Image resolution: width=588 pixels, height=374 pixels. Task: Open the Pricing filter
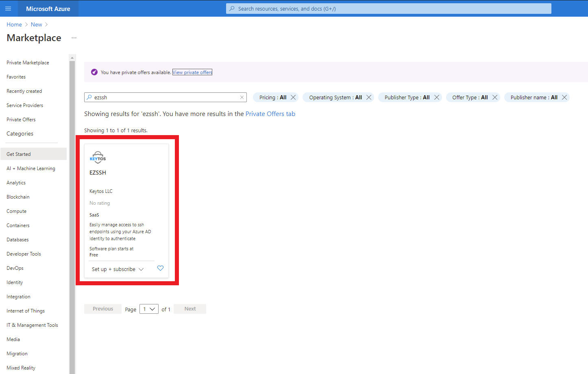[273, 97]
